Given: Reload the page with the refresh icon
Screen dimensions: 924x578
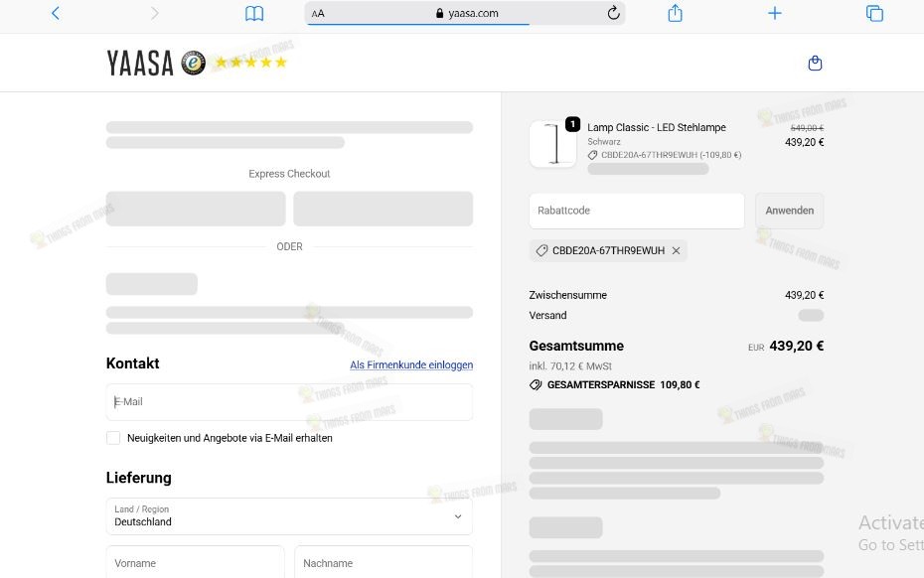Looking at the screenshot, I should [613, 13].
